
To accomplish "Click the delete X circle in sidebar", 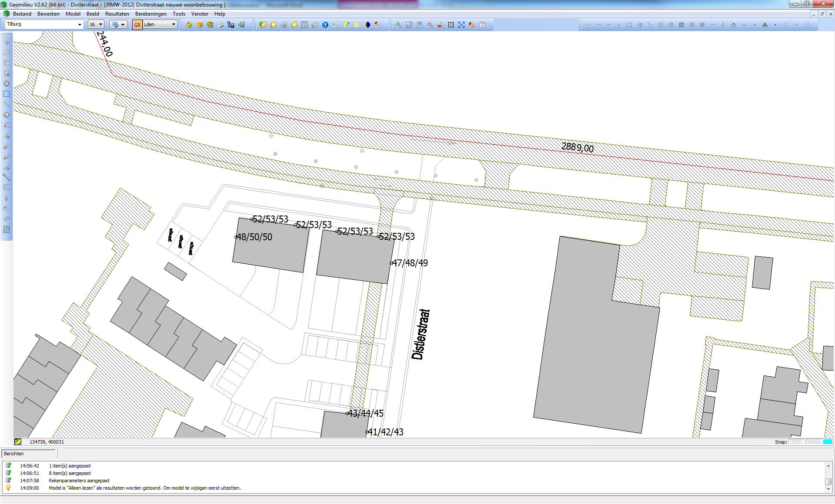I will (7, 83).
